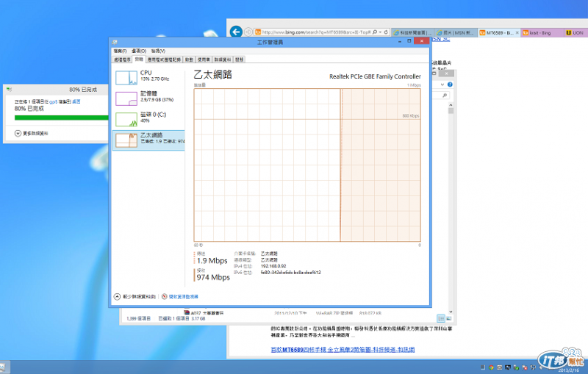
Task: Switch to the first Processes tab
Action: (122, 60)
